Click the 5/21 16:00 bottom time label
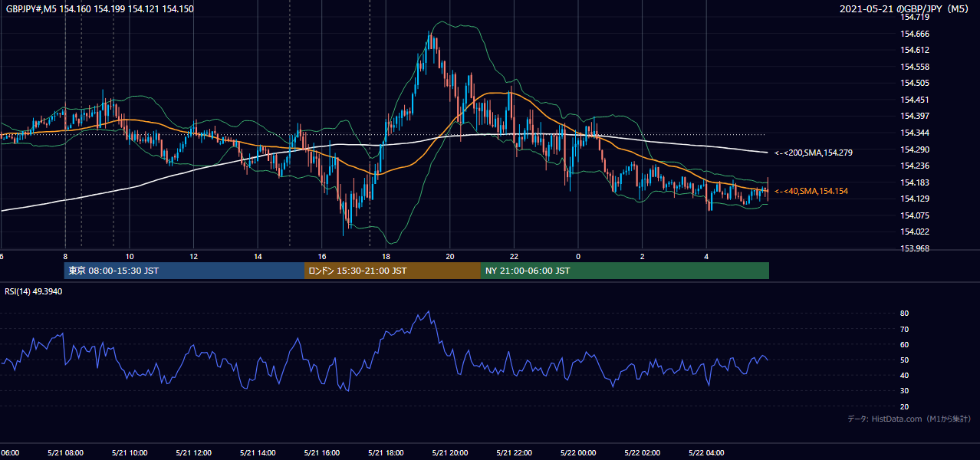980x460 pixels. [x=322, y=452]
